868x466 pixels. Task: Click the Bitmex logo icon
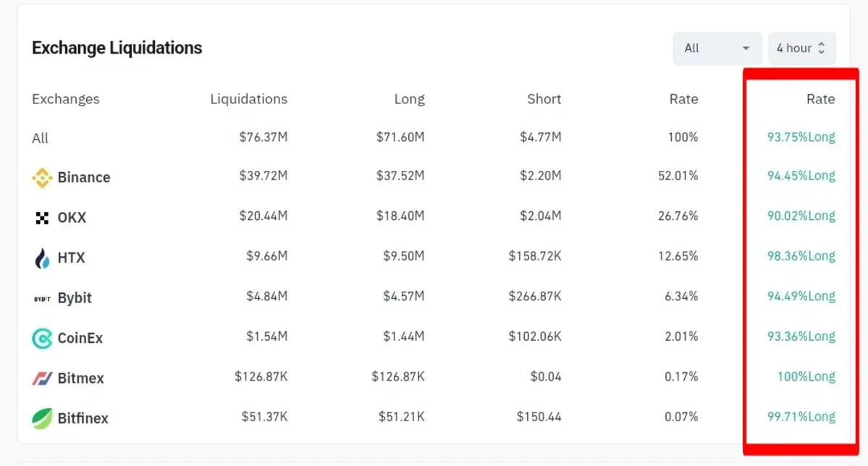(x=42, y=378)
